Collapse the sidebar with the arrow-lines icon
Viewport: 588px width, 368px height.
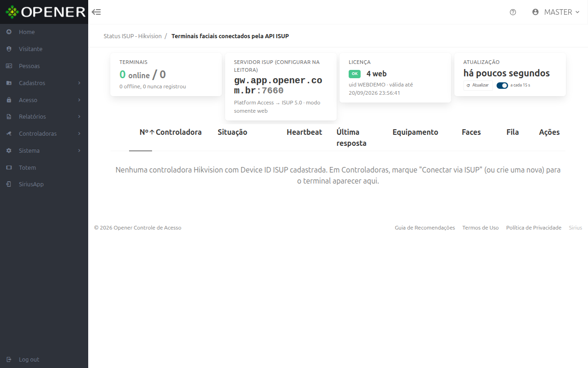click(96, 12)
